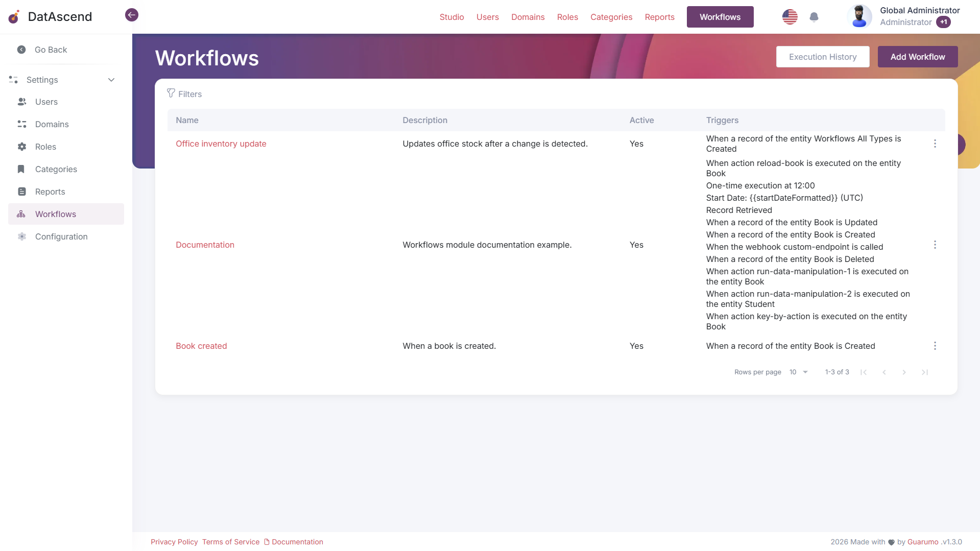Click the Go Back arrow icon
980x551 pixels.
[21, 50]
